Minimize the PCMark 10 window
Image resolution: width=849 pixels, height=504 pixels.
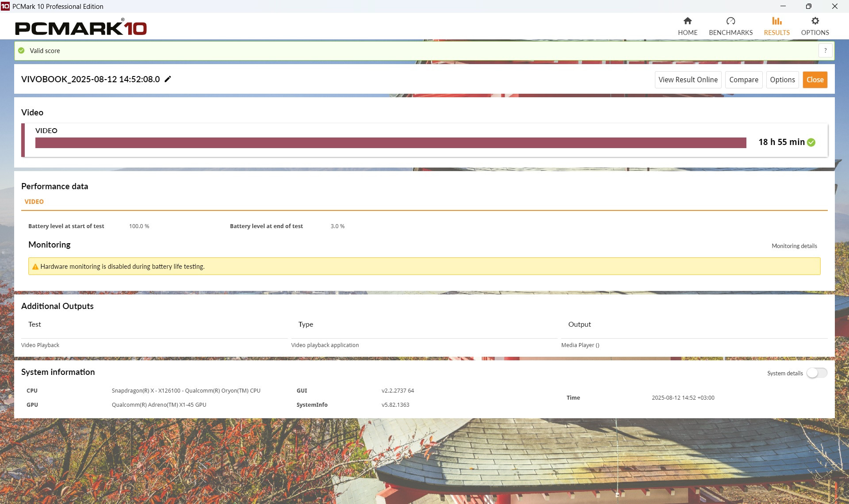coord(783,6)
